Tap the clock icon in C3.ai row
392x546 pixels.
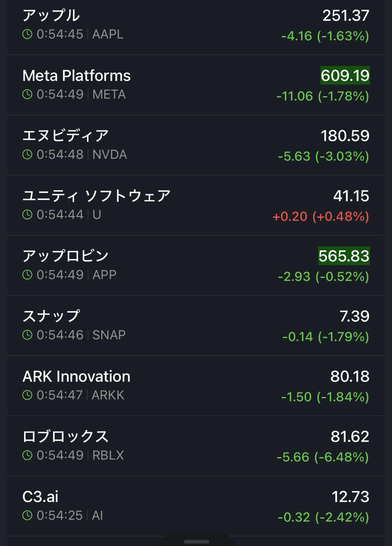pyautogui.click(x=27, y=515)
